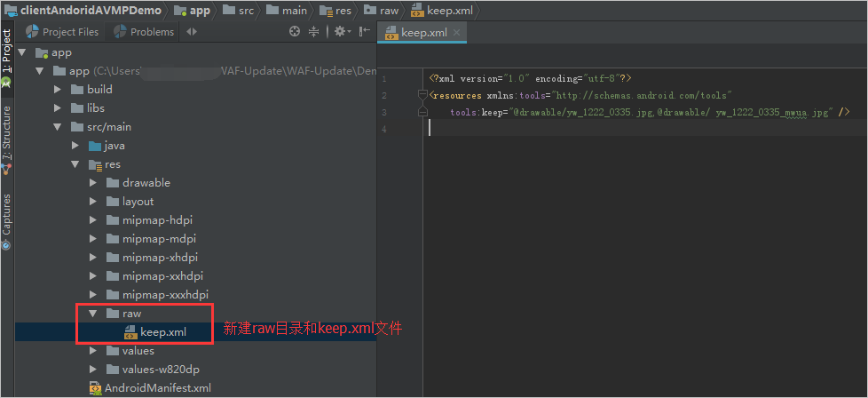Viewport: 868px width, 398px height.
Task: Click the xmlns:tools schema URL text
Action: point(642,95)
